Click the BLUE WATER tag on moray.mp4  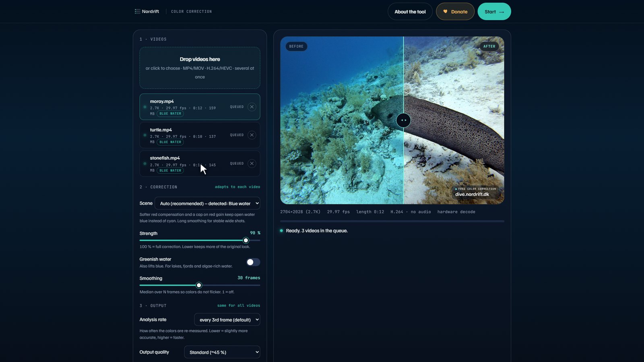point(170,114)
